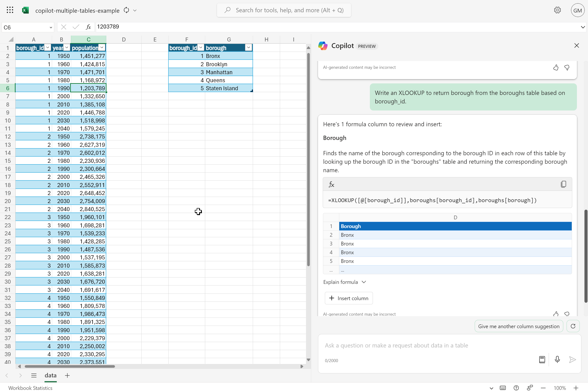This screenshot has height=392, width=588.
Task: Click the Insert column button
Action: 348,298
